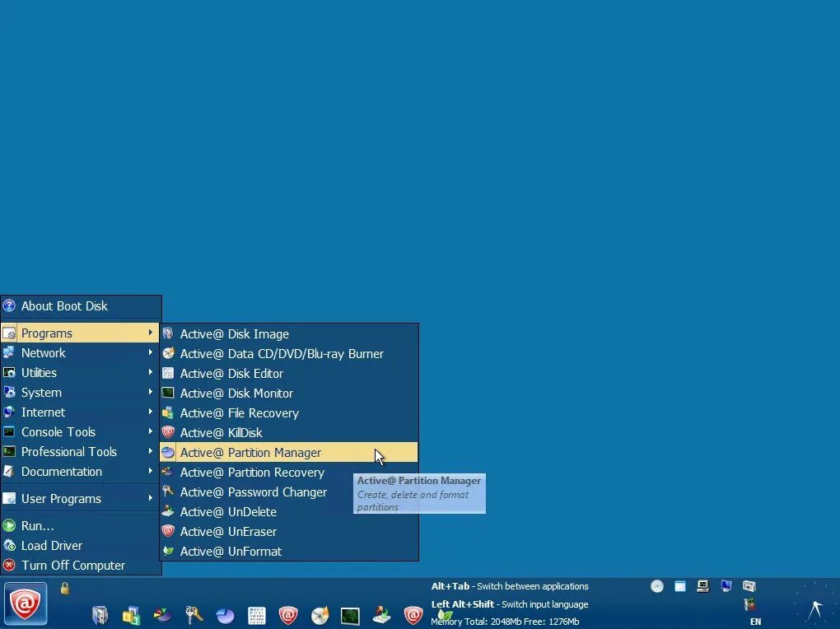Open Active@ Data CD/DVD/Blu-ray Burner
Image resolution: width=840 pixels, height=629 pixels.
(289, 354)
